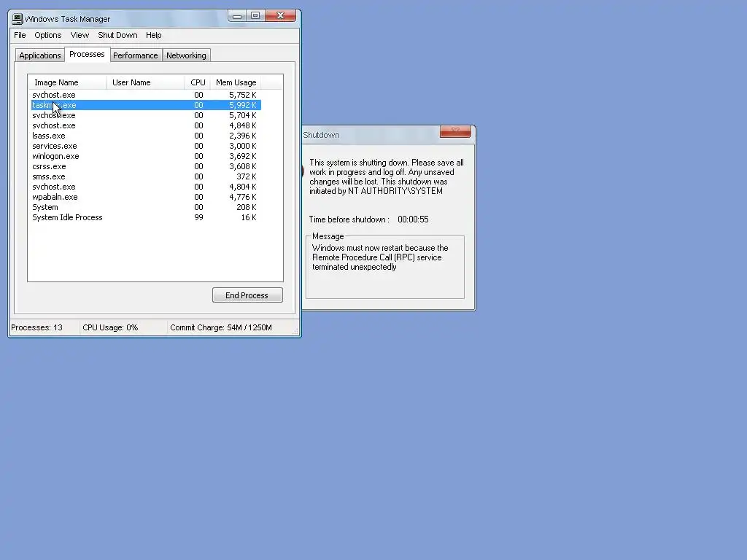Click CPU Usage: 0% status entry
Viewport: 747px width, 560px height.
110,327
